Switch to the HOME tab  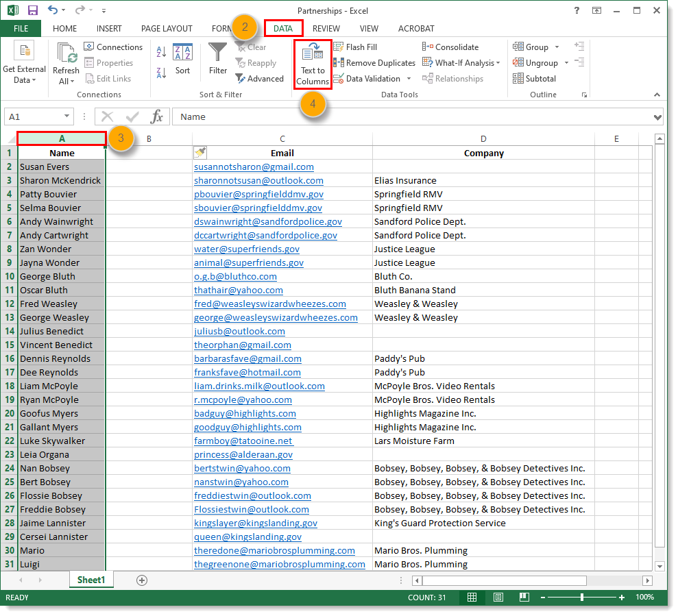pyautogui.click(x=65, y=29)
